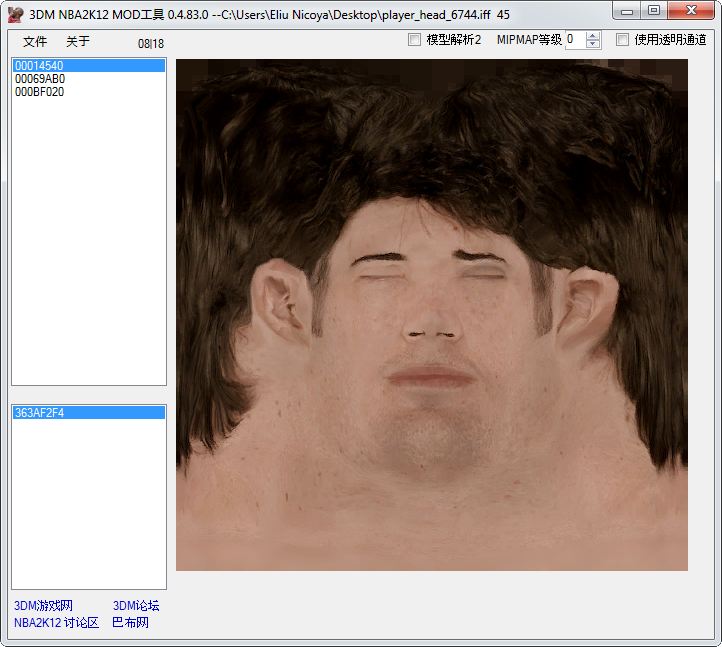
Task: Toggle the 使用透明通道 checkbox
Action: point(622,40)
